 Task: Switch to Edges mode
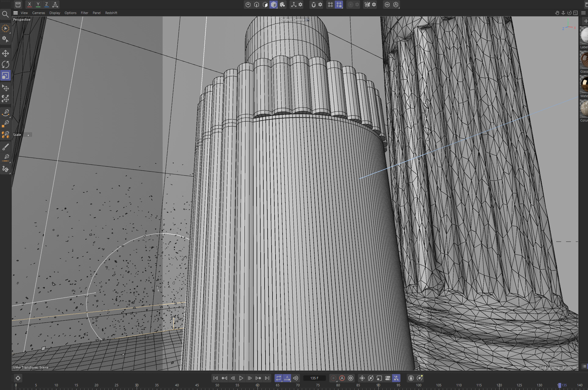(x=257, y=5)
